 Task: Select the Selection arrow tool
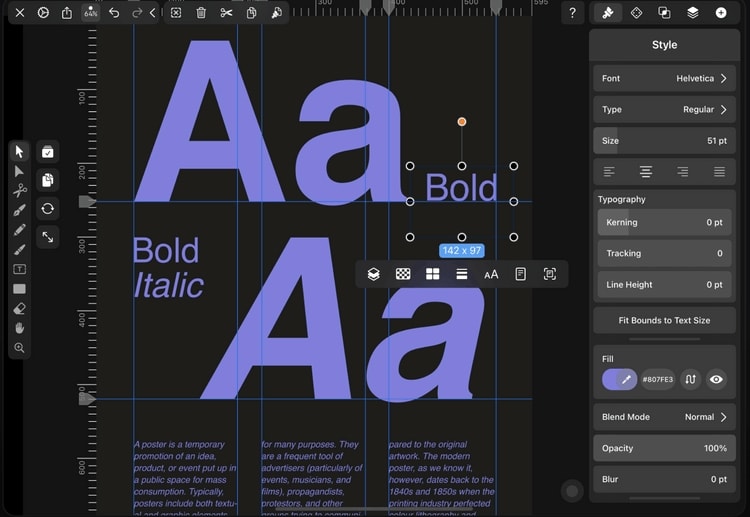click(x=19, y=152)
